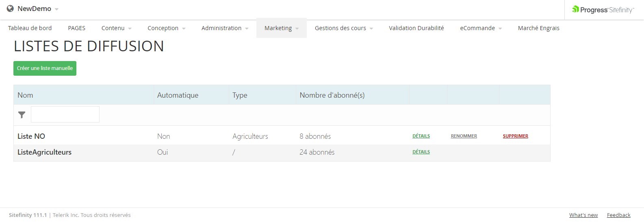The image size is (644, 223).
Task: Navigate to Marché Engrais
Action: coord(538,28)
